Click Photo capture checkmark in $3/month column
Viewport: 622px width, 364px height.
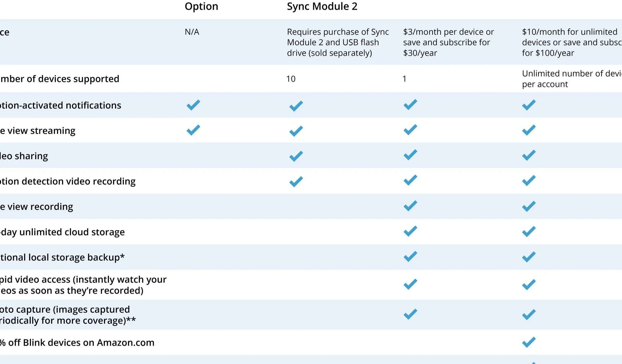pos(410,314)
